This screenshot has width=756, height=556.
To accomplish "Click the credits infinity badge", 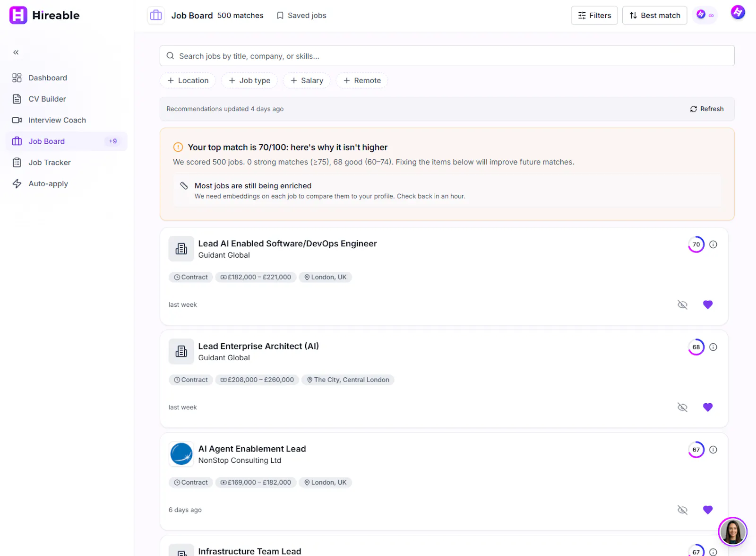I will click(x=705, y=15).
